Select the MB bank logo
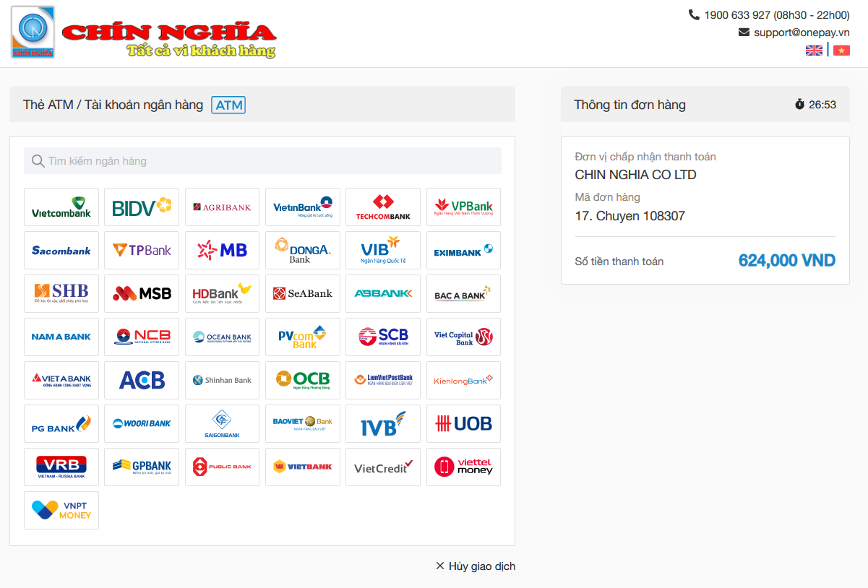The height and width of the screenshot is (588, 868). pyautogui.click(x=222, y=251)
